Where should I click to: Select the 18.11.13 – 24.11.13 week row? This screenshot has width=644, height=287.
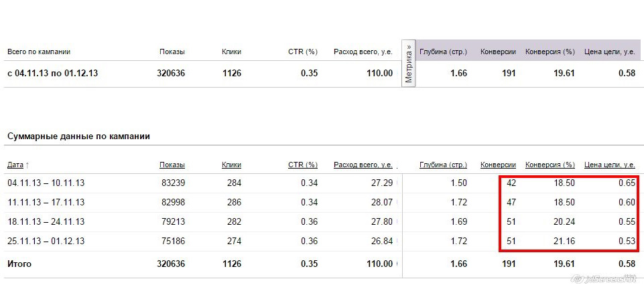[x=46, y=221]
